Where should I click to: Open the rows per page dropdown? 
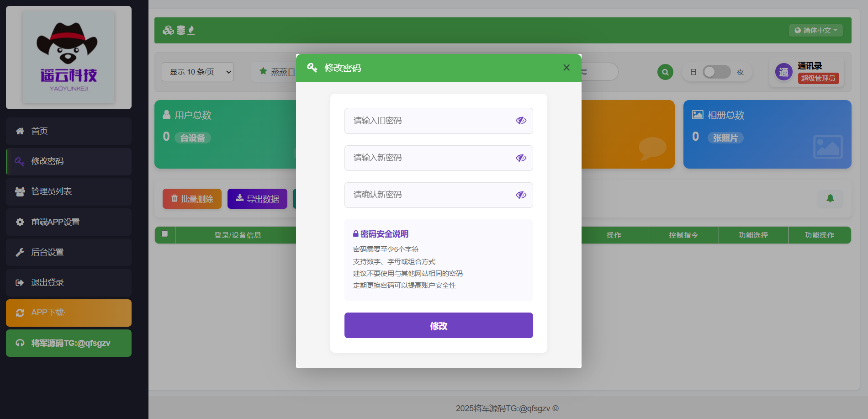pyautogui.click(x=198, y=72)
